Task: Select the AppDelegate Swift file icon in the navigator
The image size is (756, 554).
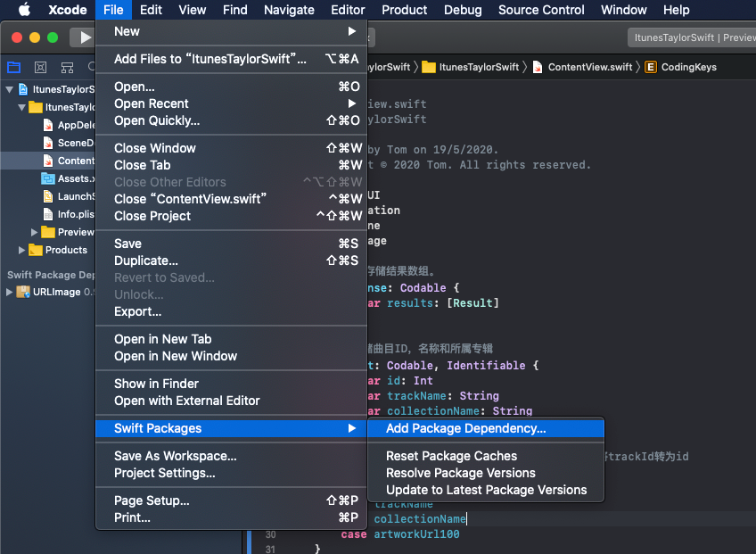Action: click(48, 125)
